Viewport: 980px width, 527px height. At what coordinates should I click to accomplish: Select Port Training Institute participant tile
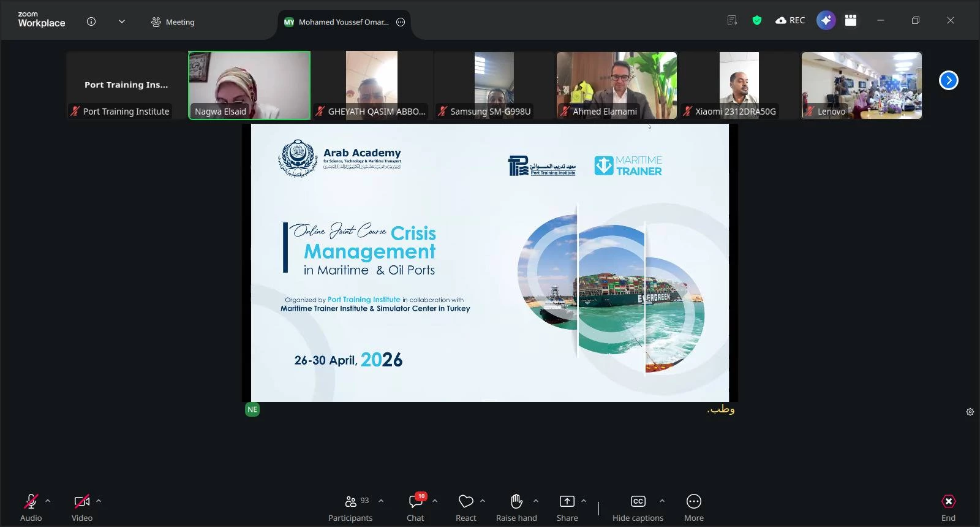[x=127, y=85]
